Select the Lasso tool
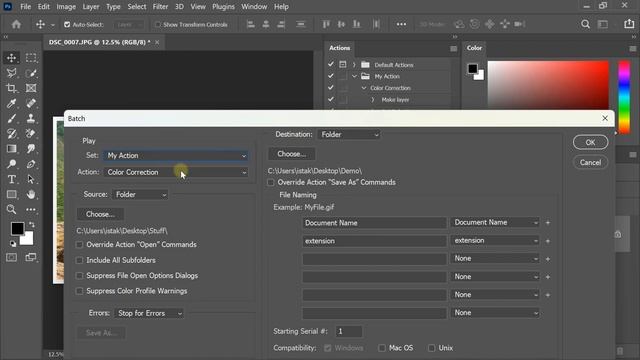 point(11,73)
